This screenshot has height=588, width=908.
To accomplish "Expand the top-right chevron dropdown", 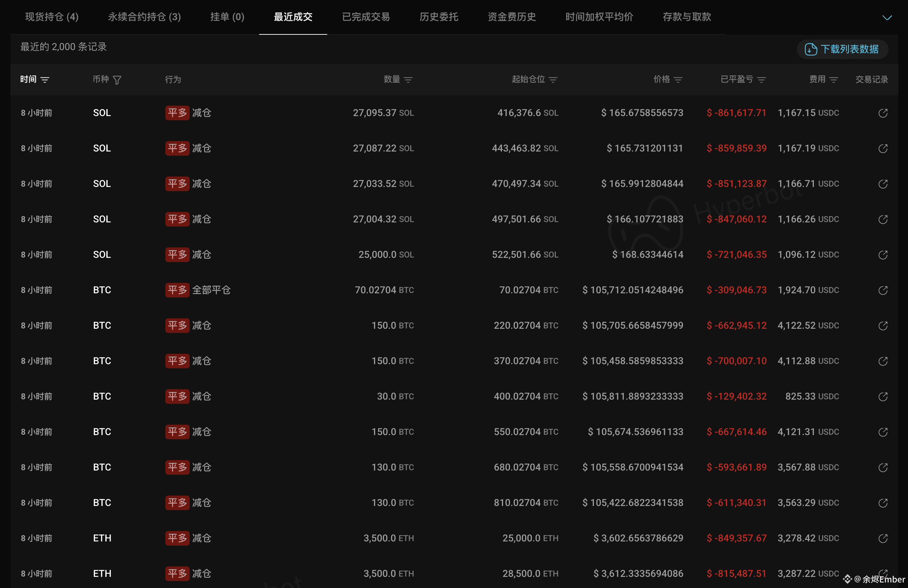I will point(887,18).
